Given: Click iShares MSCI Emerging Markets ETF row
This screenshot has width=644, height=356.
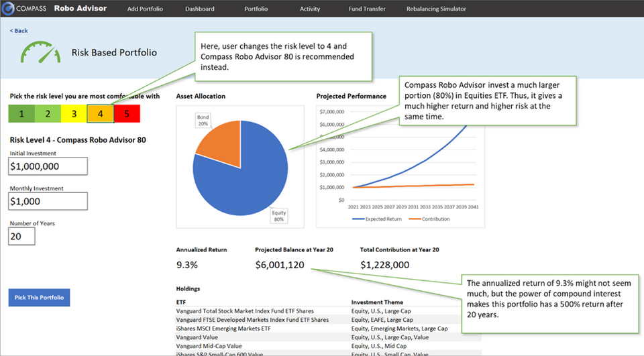Looking at the screenshot, I should pyautogui.click(x=329, y=329).
